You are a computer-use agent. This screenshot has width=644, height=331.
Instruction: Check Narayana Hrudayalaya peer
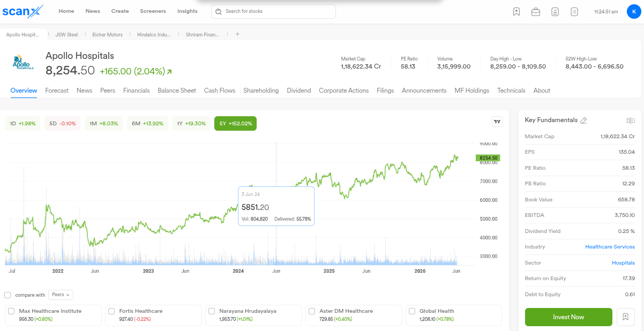click(212, 311)
